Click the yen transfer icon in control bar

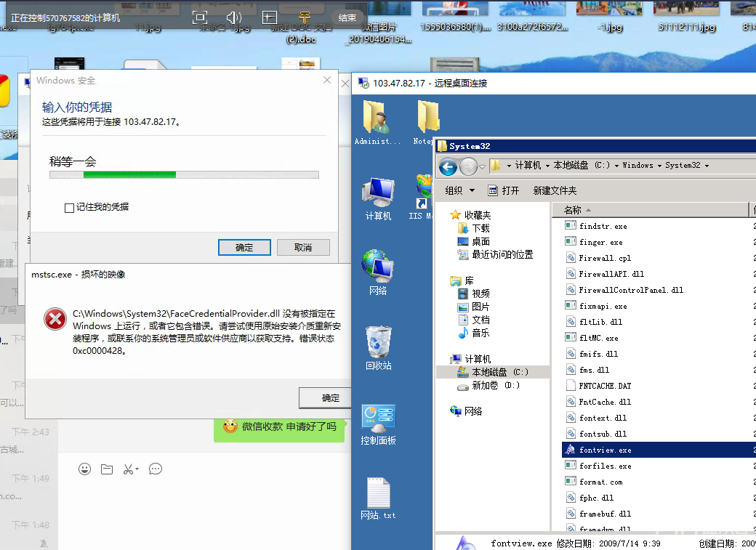[305, 18]
